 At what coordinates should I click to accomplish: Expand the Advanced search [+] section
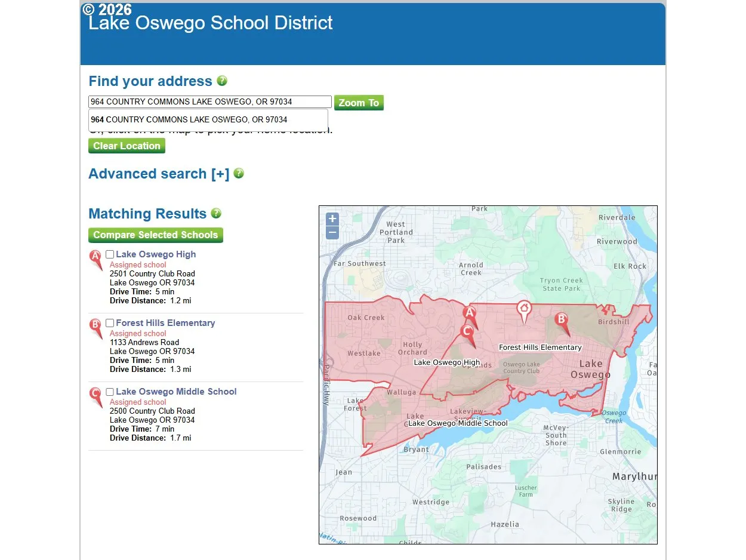tap(159, 174)
